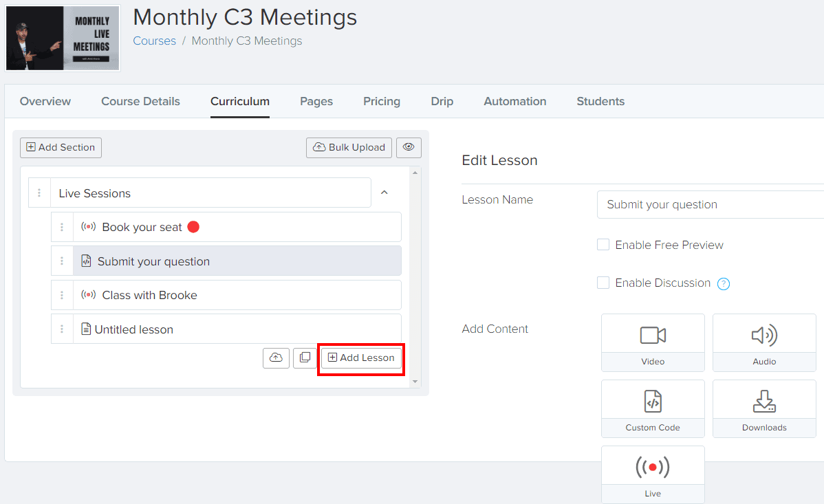Viewport: 824px width, 504px height.
Task: Click drag handle of Live Sessions section
Action: 39,193
